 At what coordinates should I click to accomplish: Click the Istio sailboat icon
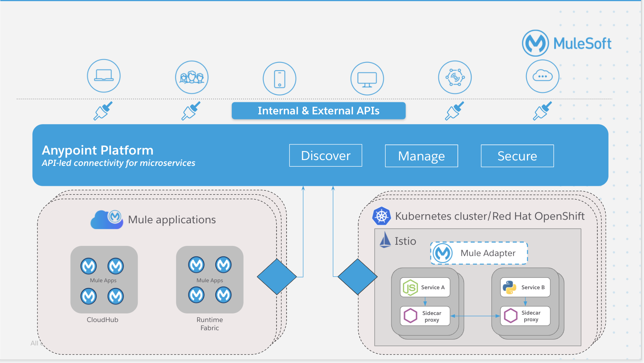[x=386, y=240]
